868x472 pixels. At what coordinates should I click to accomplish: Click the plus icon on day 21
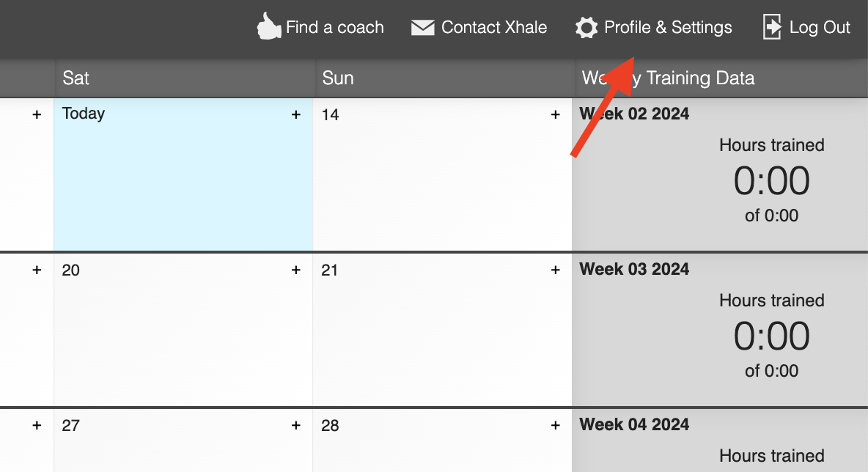click(x=555, y=270)
